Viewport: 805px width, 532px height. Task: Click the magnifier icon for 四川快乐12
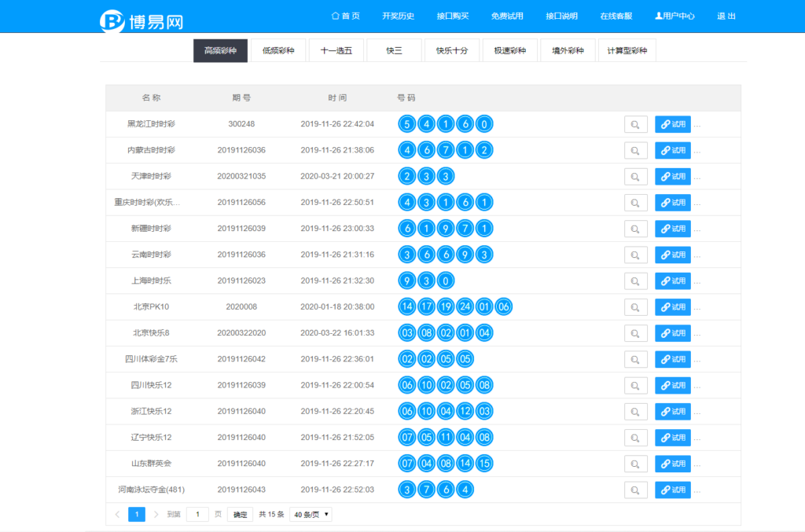click(635, 385)
